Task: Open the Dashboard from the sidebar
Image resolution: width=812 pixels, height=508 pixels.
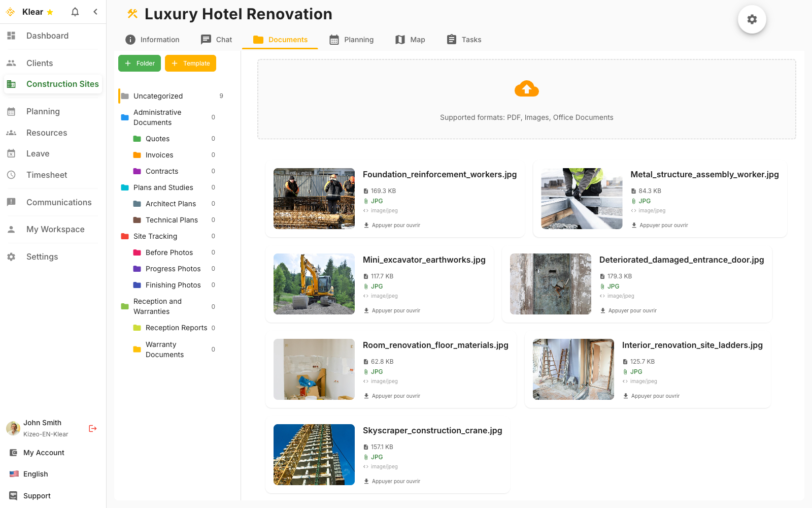Action: click(47, 36)
